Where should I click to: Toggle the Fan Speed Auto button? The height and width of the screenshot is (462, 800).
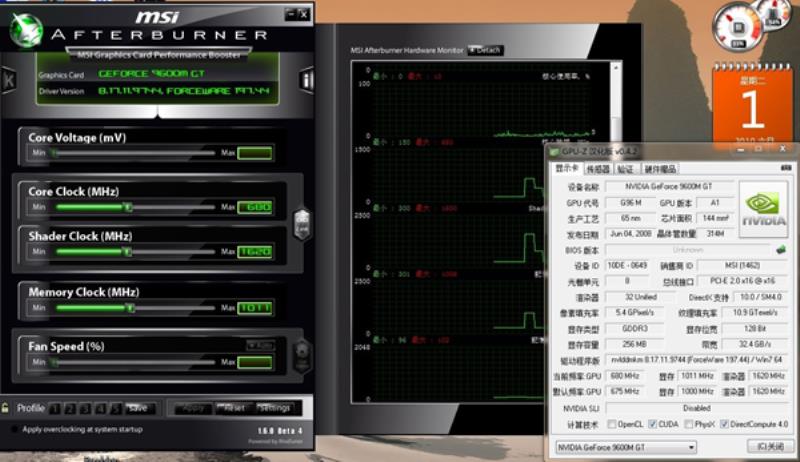coord(260,346)
